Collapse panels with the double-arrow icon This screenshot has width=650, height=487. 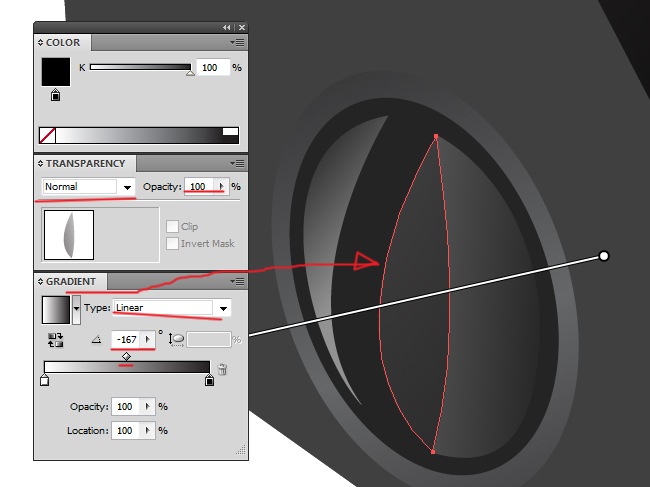226,27
